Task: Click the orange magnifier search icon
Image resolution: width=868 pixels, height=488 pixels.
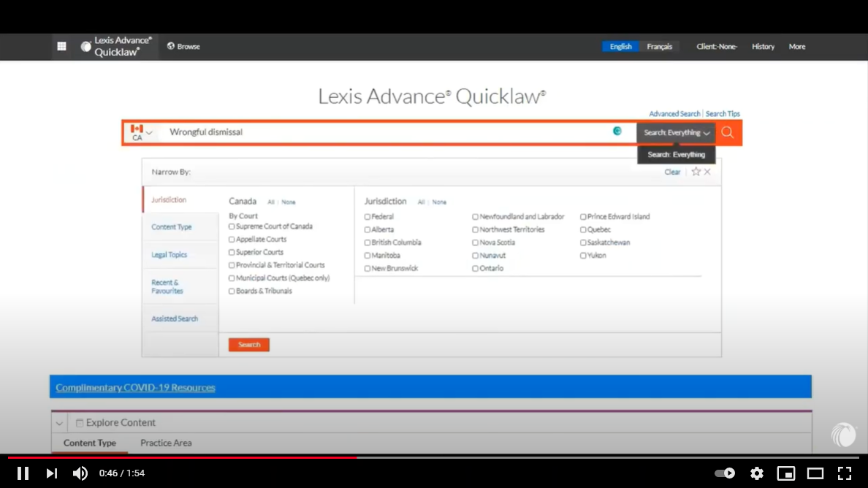Action: tap(728, 132)
